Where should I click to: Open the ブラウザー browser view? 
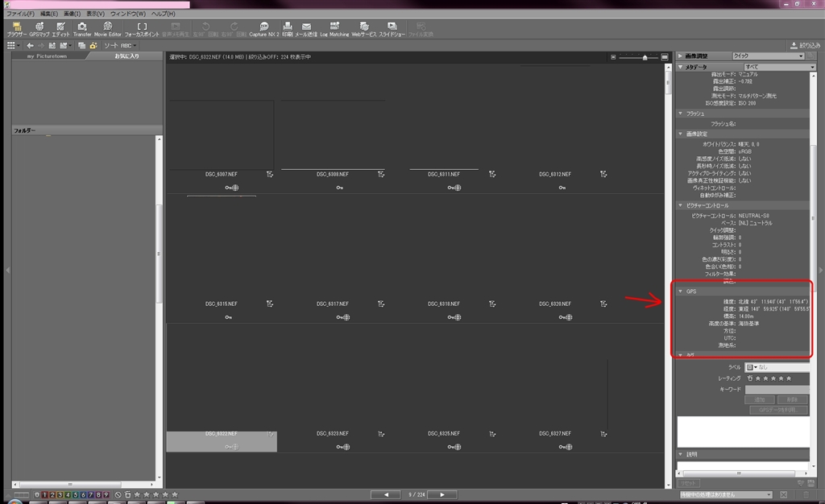click(x=17, y=29)
